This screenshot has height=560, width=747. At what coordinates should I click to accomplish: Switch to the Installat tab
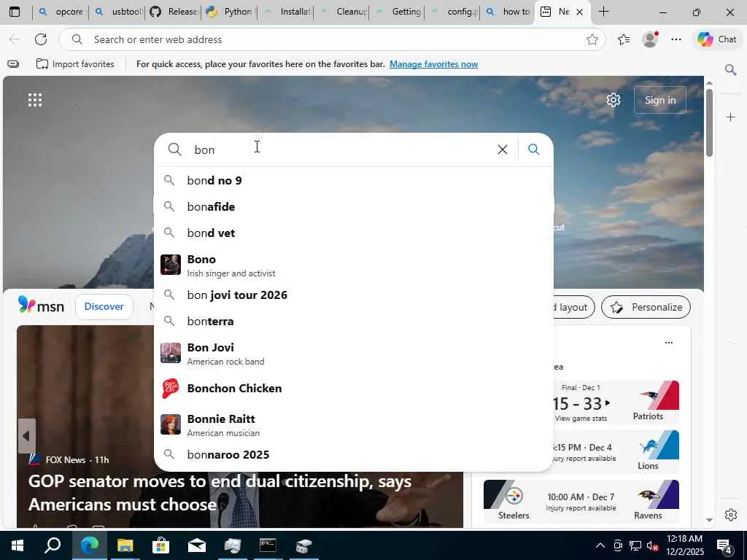pyautogui.click(x=285, y=12)
